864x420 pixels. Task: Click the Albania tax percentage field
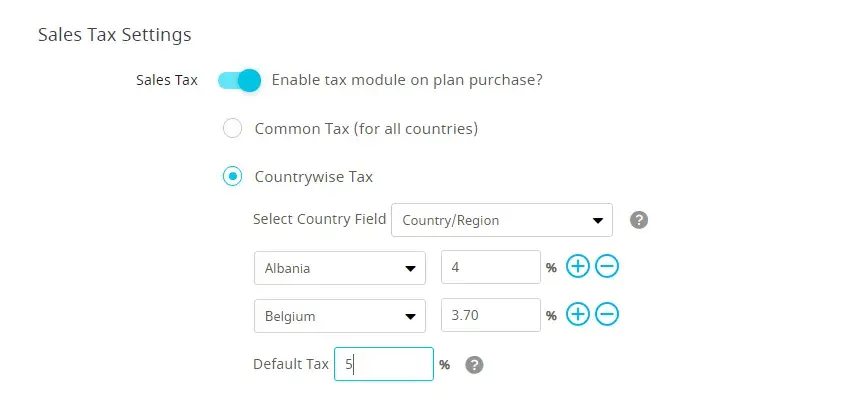[490, 268]
